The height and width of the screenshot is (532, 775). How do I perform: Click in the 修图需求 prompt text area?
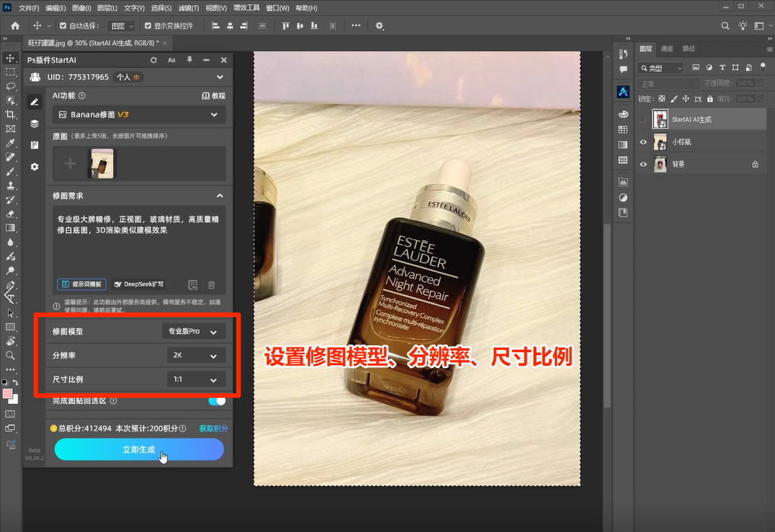pos(139,242)
